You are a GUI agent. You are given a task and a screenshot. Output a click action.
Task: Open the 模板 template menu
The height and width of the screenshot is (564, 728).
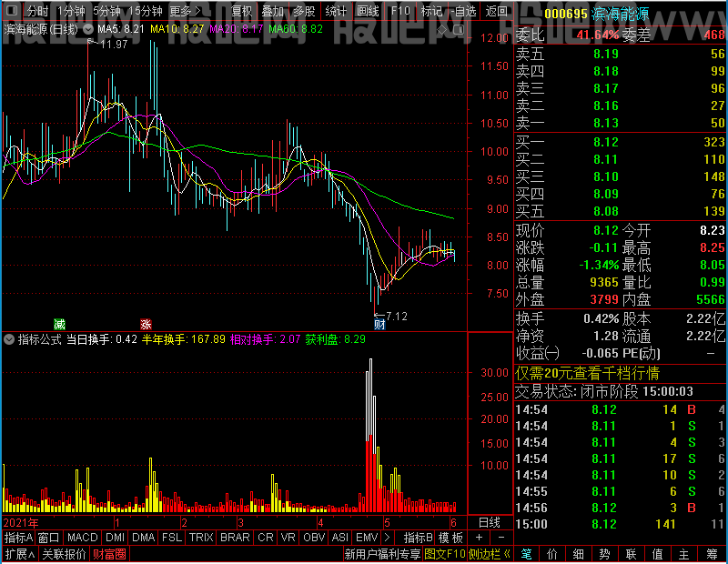(x=450, y=538)
